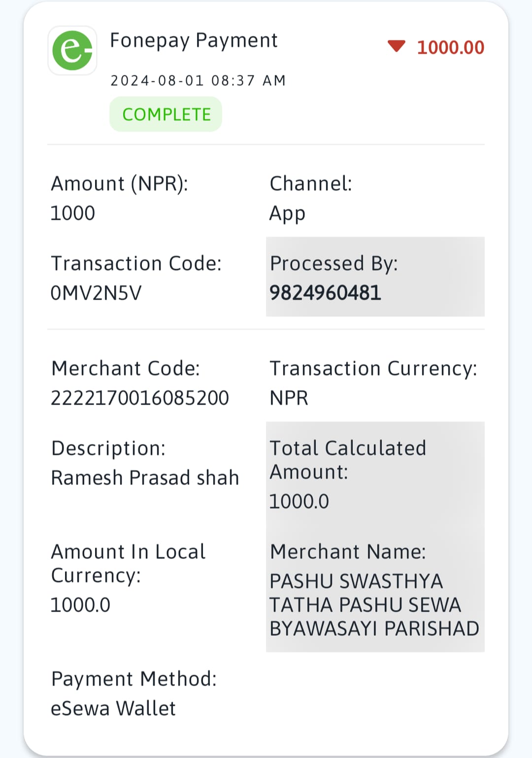Tap the description Ramesh Prasad shah
Viewport: 532px width, 758px height.
(x=145, y=478)
